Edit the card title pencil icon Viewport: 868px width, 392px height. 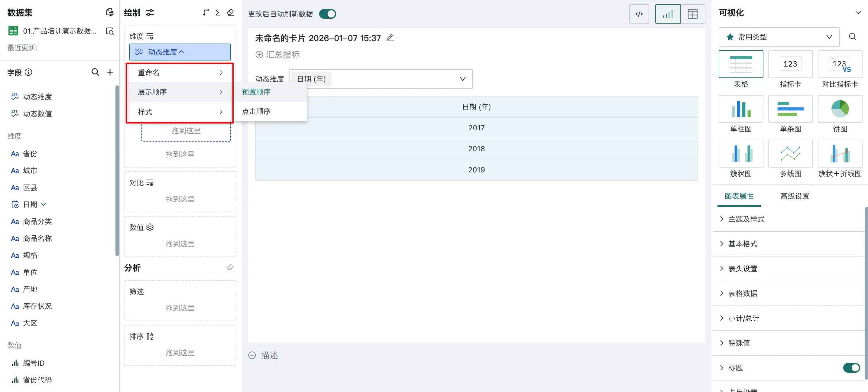tap(390, 38)
